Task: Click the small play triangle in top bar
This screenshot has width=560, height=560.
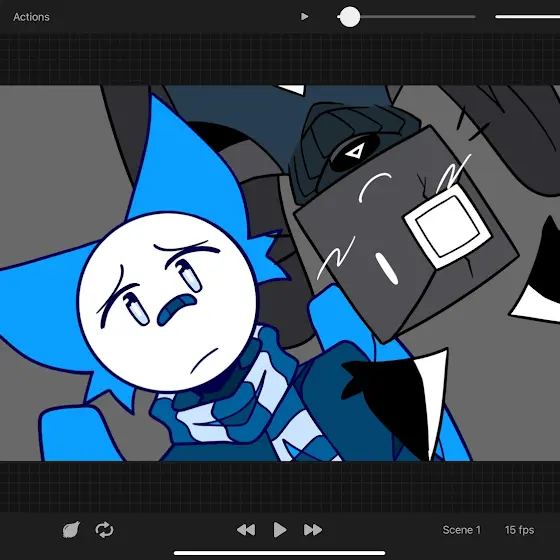Action: (x=304, y=16)
